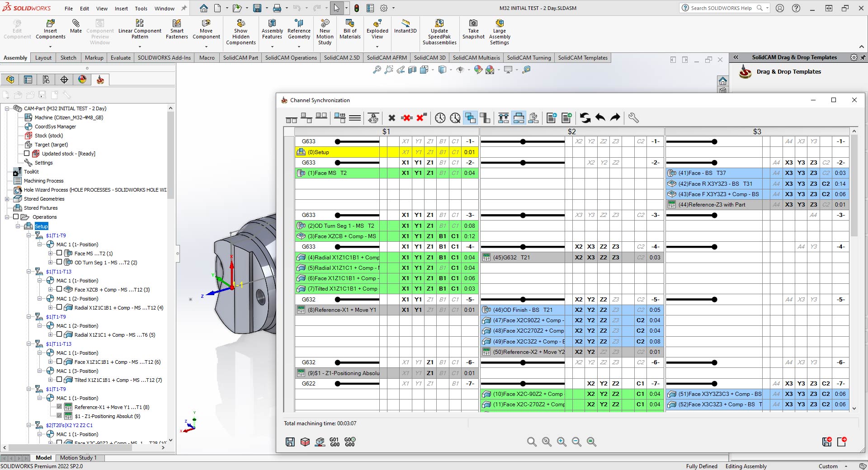
Task: Select the (45)G632 T21 operation in $2
Action: (572, 258)
